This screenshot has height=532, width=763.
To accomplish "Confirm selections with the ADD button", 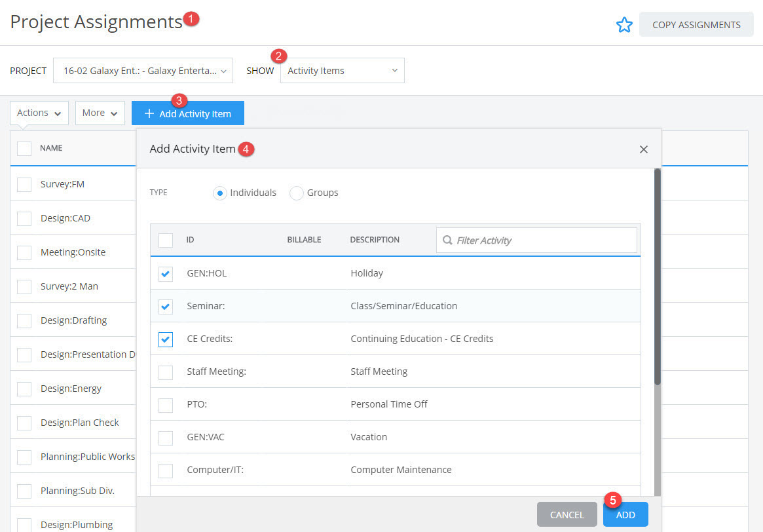I will click(x=625, y=514).
